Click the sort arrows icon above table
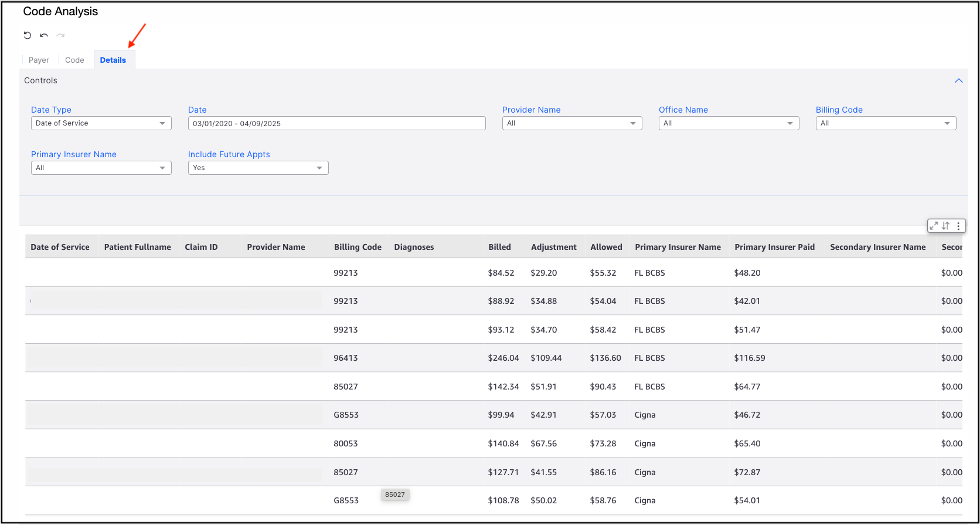980x525 pixels. point(945,226)
